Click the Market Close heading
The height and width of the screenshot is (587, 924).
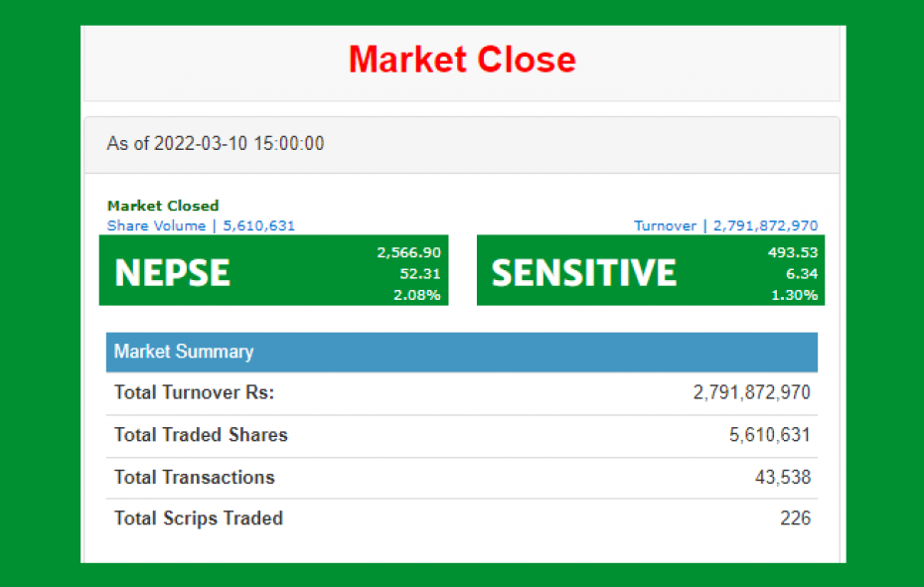(462, 60)
